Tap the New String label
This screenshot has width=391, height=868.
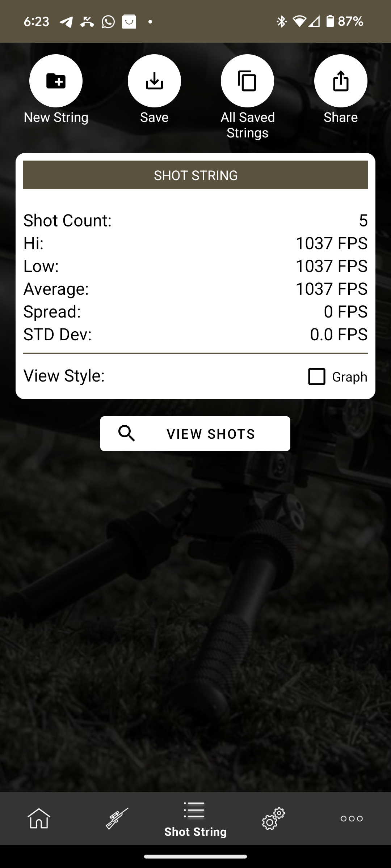tap(56, 118)
